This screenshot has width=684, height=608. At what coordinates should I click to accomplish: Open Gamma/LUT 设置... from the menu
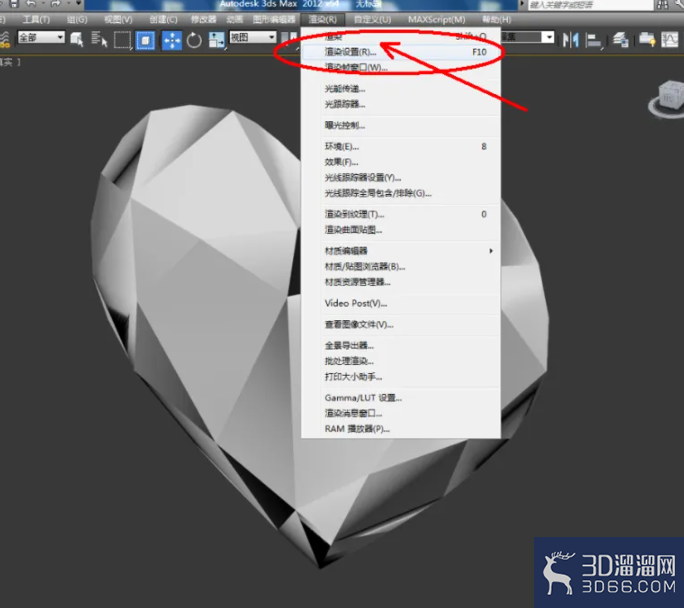[x=400, y=398]
